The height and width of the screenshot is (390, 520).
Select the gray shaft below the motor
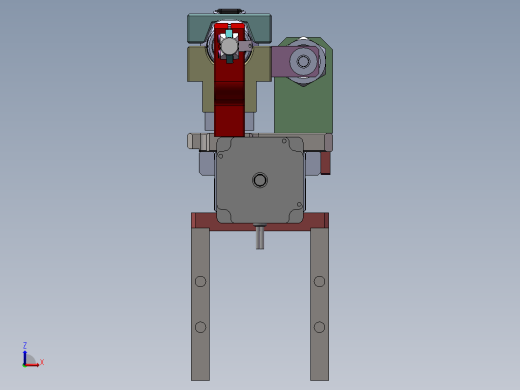(x=260, y=237)
